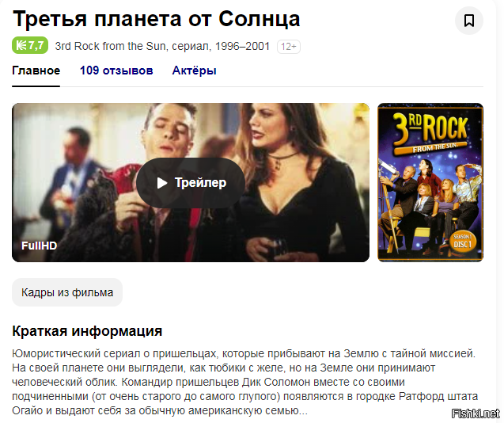
Task: Click the Kinopoisk logo in the rating badge
Action: pyautogui.click(x=21, y=45)
